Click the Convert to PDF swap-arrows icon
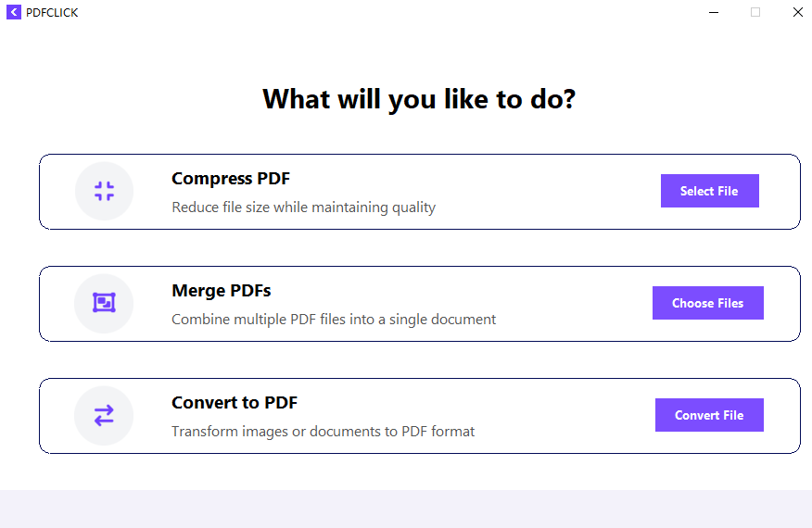 pyautogui.click(x=104, y=416)
